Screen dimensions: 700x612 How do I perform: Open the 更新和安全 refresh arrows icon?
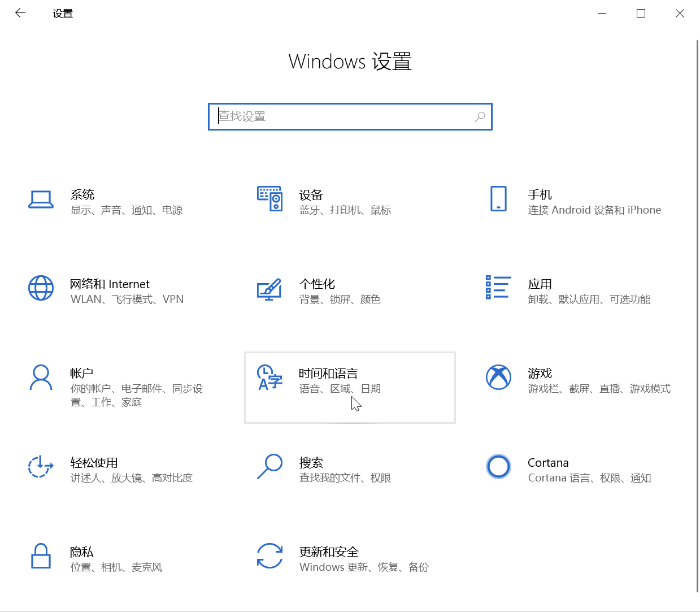269,555
